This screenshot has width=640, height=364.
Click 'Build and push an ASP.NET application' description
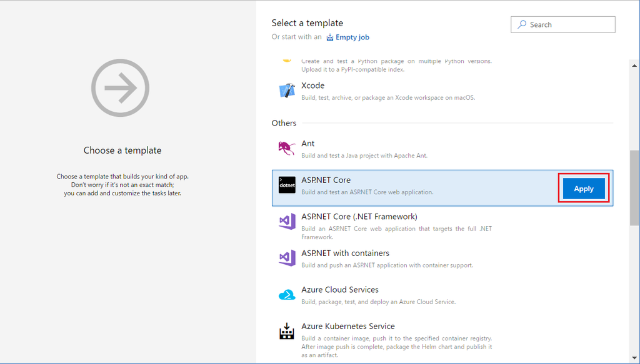[x=387, y=265]
